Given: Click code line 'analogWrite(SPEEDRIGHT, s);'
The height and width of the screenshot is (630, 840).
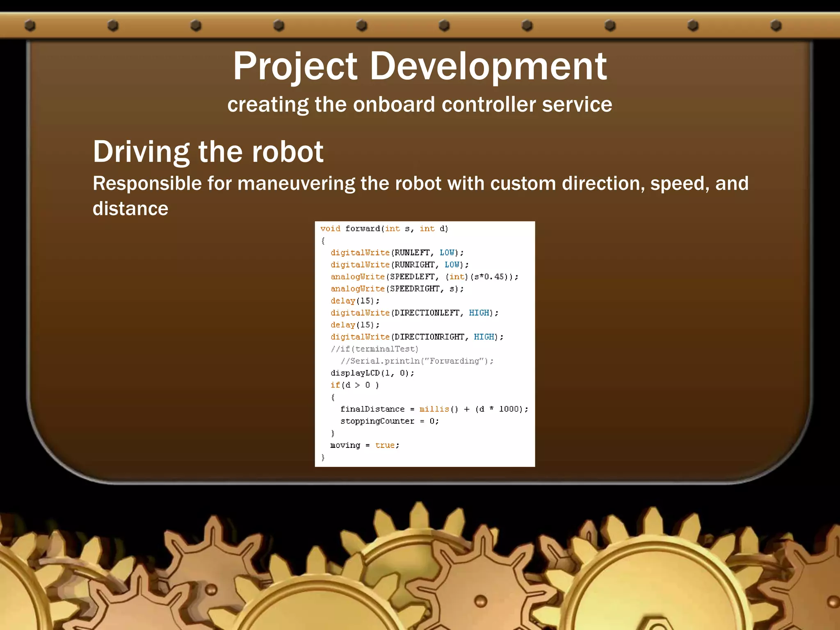Looking at the screenshot, I should (397, 289).
